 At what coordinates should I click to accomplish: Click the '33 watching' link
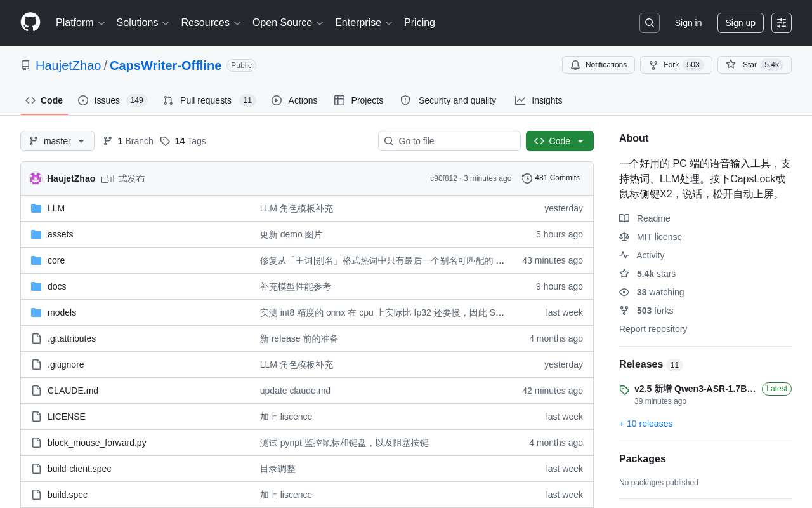coord(660,292)
